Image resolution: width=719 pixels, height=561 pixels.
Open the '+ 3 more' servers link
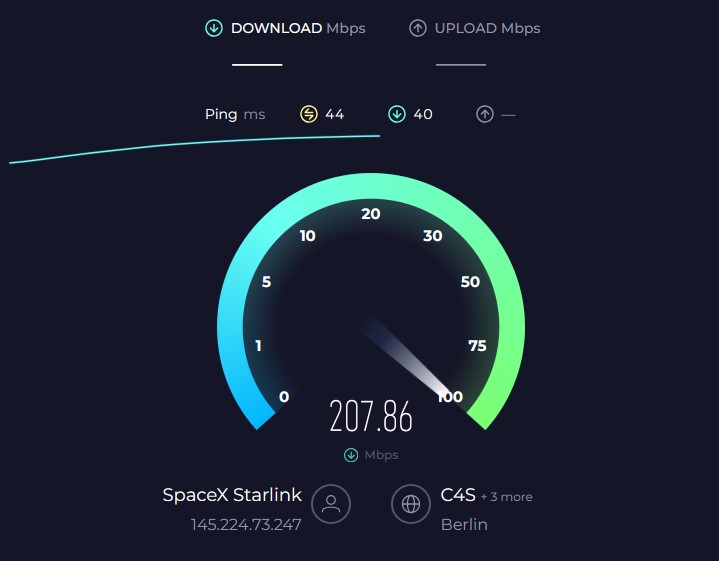coord(507,496)
